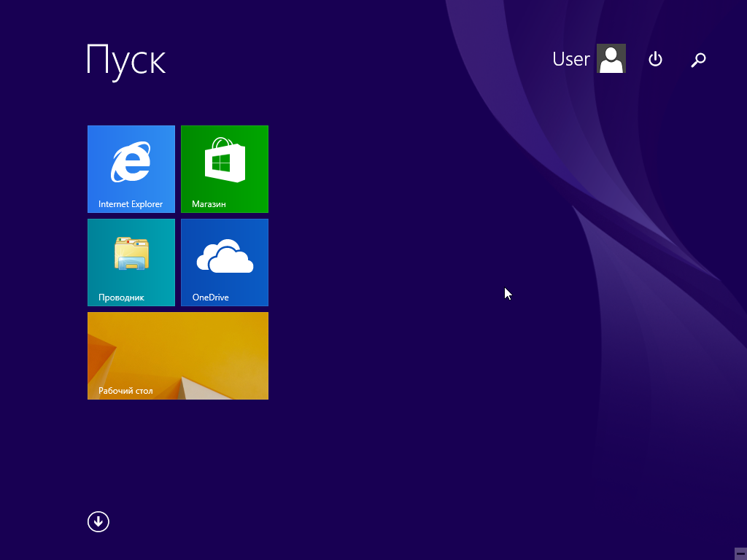
Task: Open the User account name menu
Action: [571, 59]
